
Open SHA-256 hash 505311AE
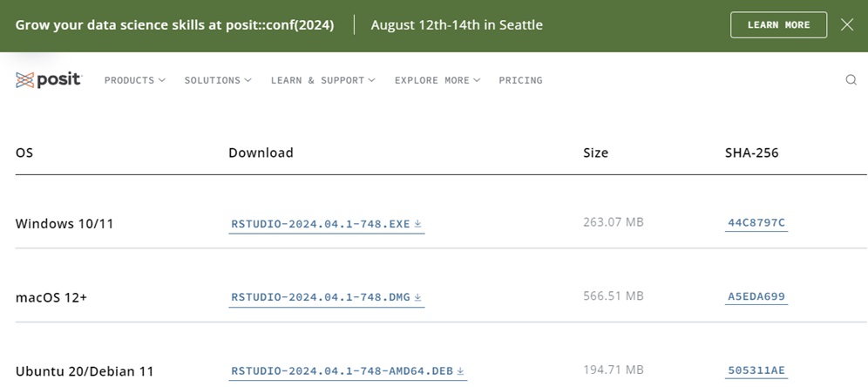tap(756, 370)
